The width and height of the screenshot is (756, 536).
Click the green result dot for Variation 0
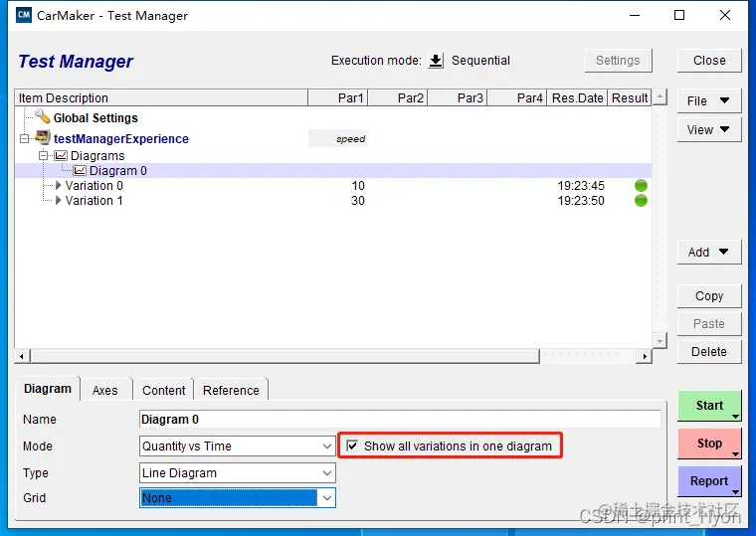click(641, 186)
